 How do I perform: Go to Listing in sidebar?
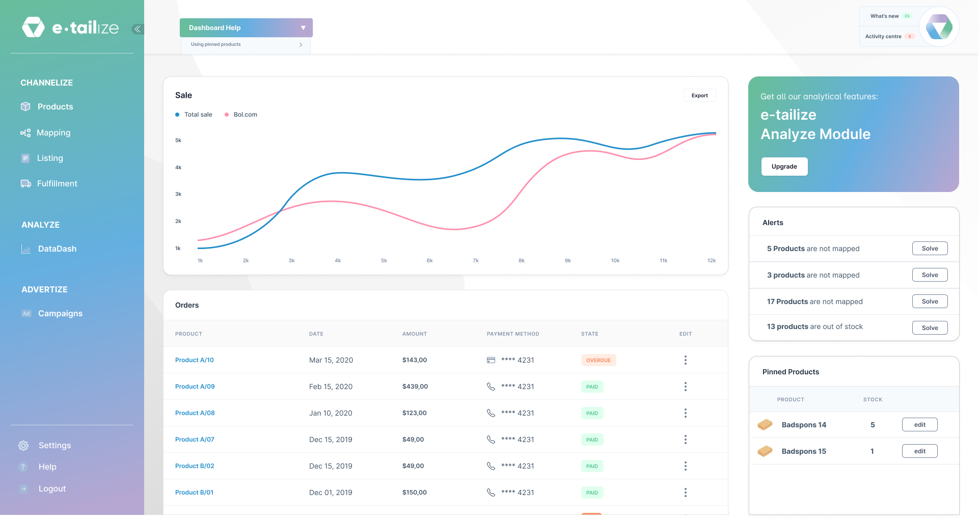coord(50,158)
